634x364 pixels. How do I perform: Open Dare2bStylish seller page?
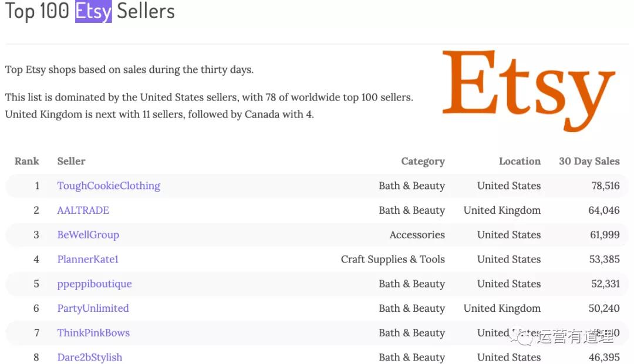90,358
